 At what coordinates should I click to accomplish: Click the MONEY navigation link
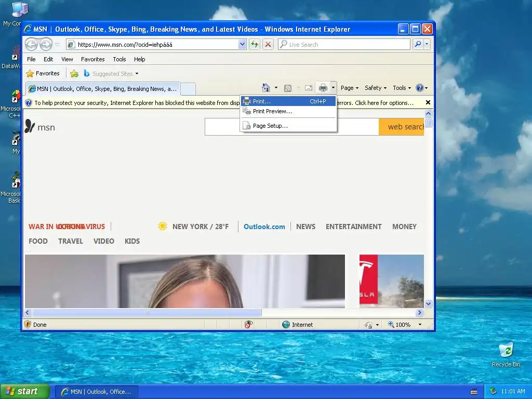[x=404, y=227]
